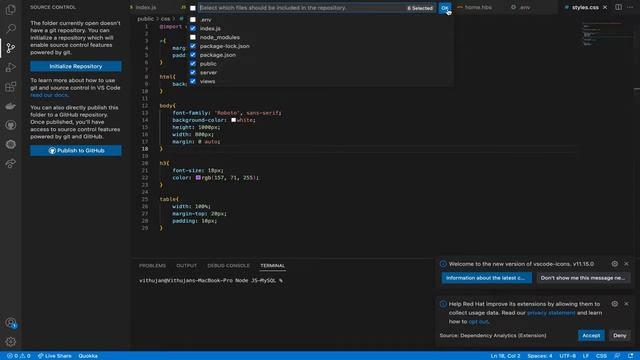Check the node_modules checkbox
This screenshot has width=640, height=360.
193,37
